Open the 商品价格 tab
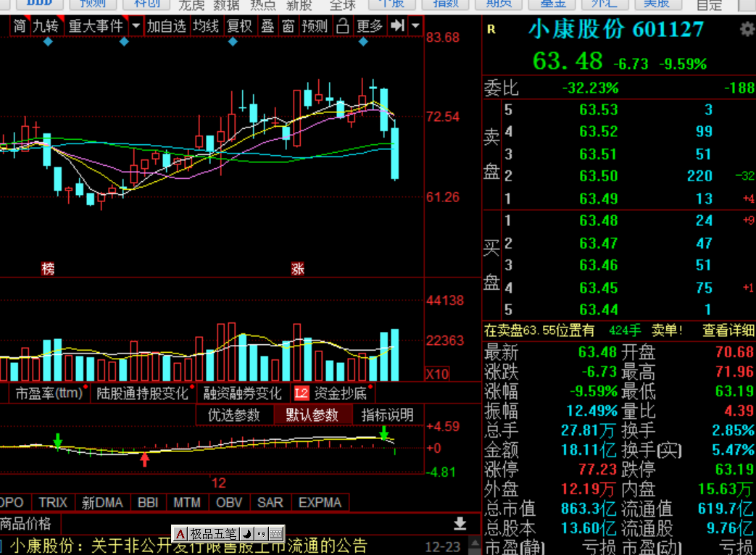The height and width of the screenshot is (555, 756). point(25,524)
